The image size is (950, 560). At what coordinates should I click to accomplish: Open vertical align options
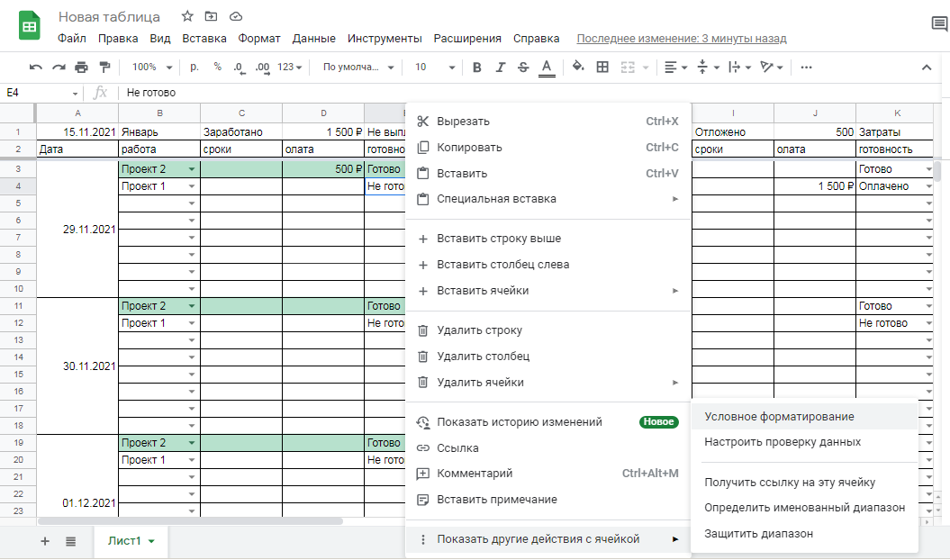[708, 68]
